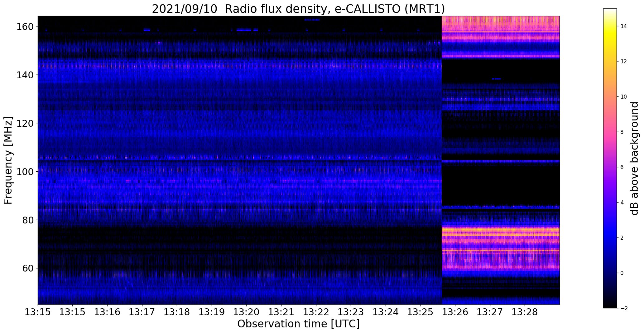Click the 'dB above background' colorbar label

(634, 159)
